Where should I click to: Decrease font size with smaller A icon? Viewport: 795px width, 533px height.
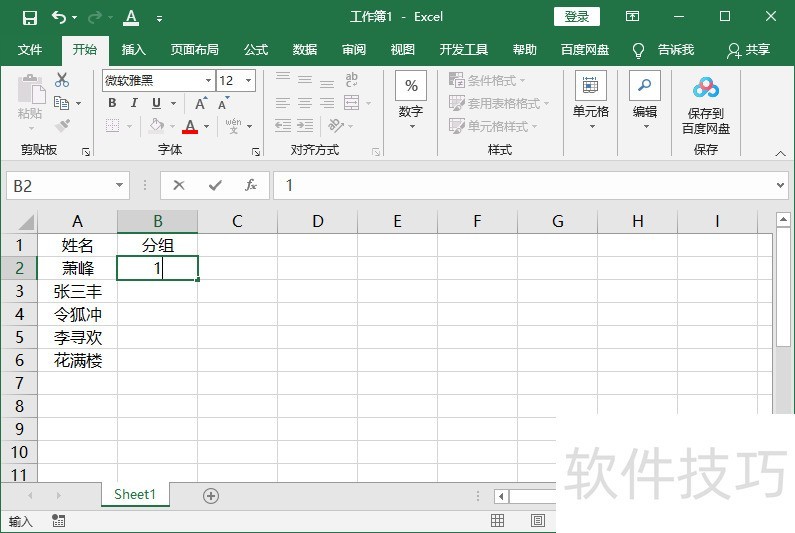tap(223, 103)
